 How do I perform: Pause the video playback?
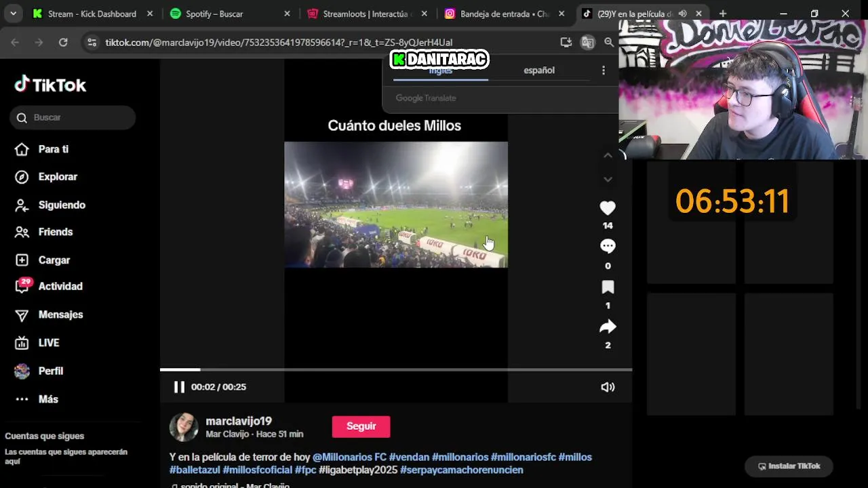point(179,387)
